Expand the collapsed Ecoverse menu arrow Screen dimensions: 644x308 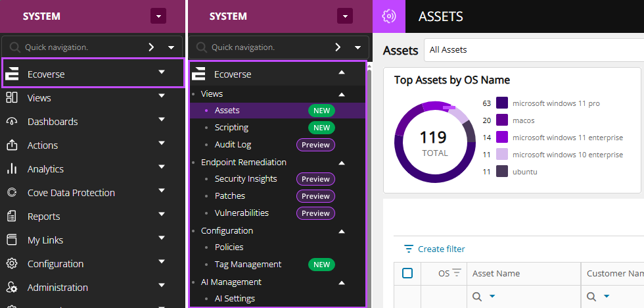(162, 72)
